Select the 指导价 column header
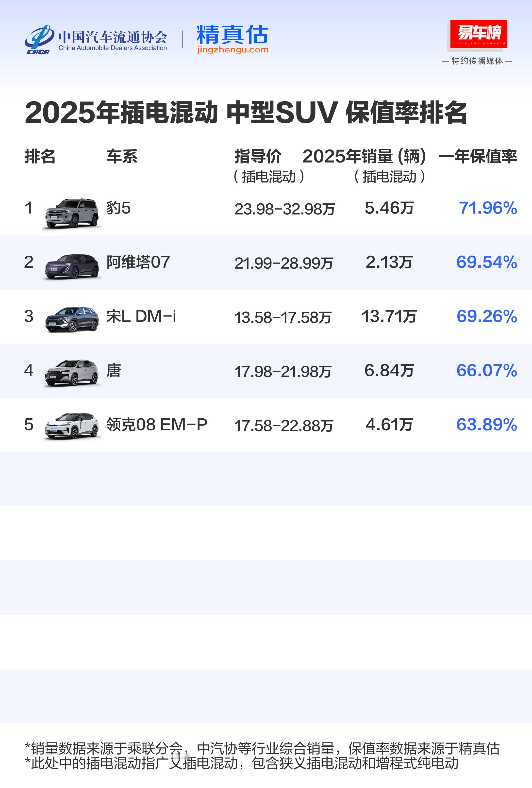The height and width of the screenshot is (788, 532). pyautogui.click(x=258, y=156)
